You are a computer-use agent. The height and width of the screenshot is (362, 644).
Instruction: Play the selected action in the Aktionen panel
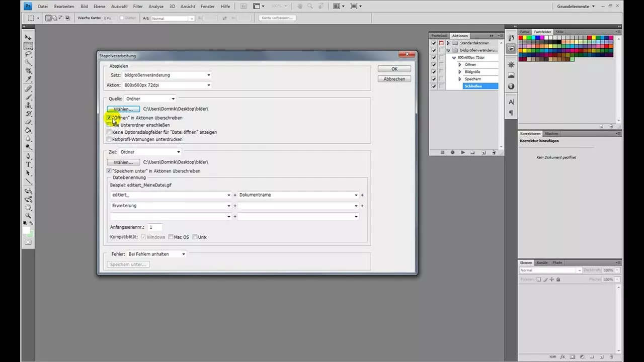click(462, 152)
